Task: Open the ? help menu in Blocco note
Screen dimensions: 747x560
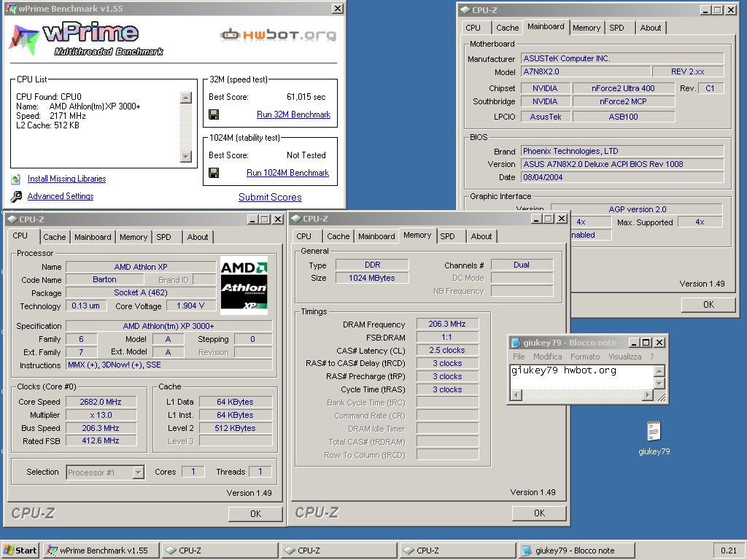Action: 651,357
